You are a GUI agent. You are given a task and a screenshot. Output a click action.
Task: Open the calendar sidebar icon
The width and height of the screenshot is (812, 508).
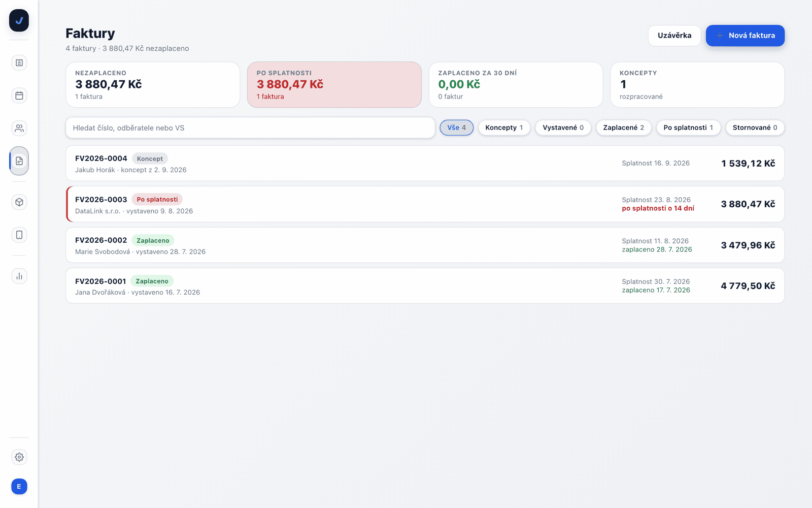[x=19, y=96]
